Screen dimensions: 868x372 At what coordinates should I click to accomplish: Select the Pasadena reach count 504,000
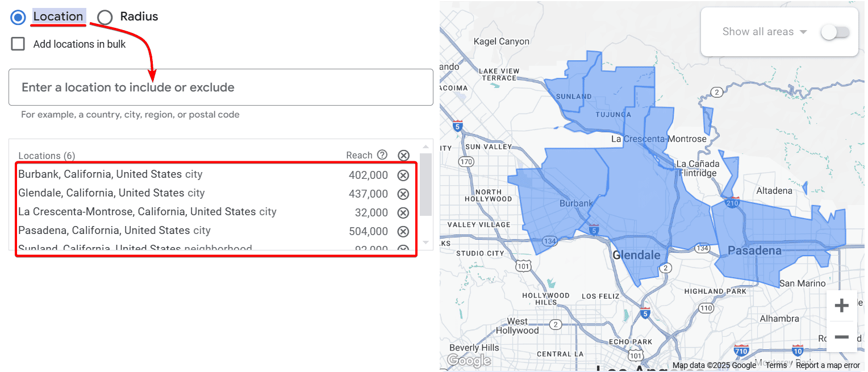368,231
